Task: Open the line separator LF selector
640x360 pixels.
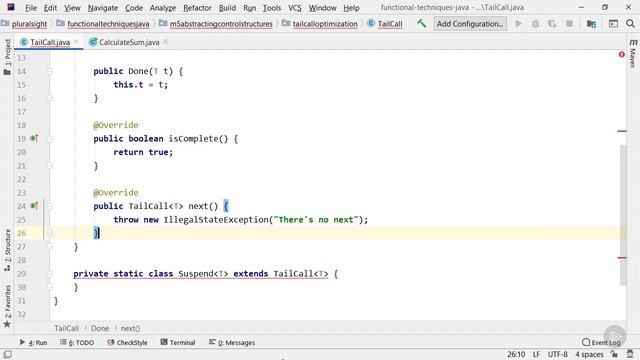Action: pos(536,354)
